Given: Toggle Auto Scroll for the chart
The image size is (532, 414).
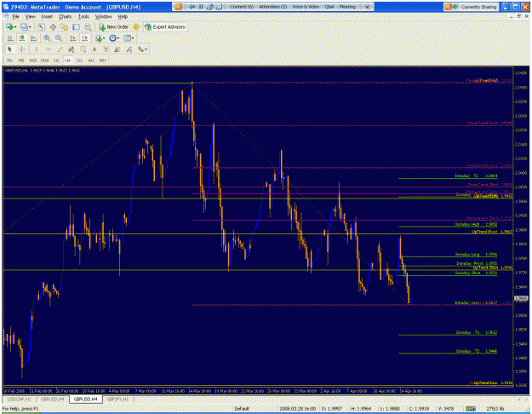Looking at the screenshot, I should tap(73, 38).
